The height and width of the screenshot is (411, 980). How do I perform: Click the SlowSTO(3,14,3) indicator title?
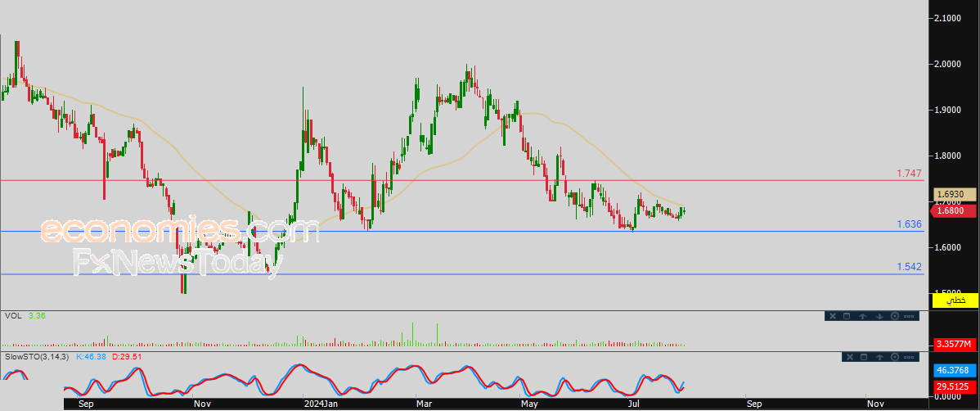pos(38,357)
